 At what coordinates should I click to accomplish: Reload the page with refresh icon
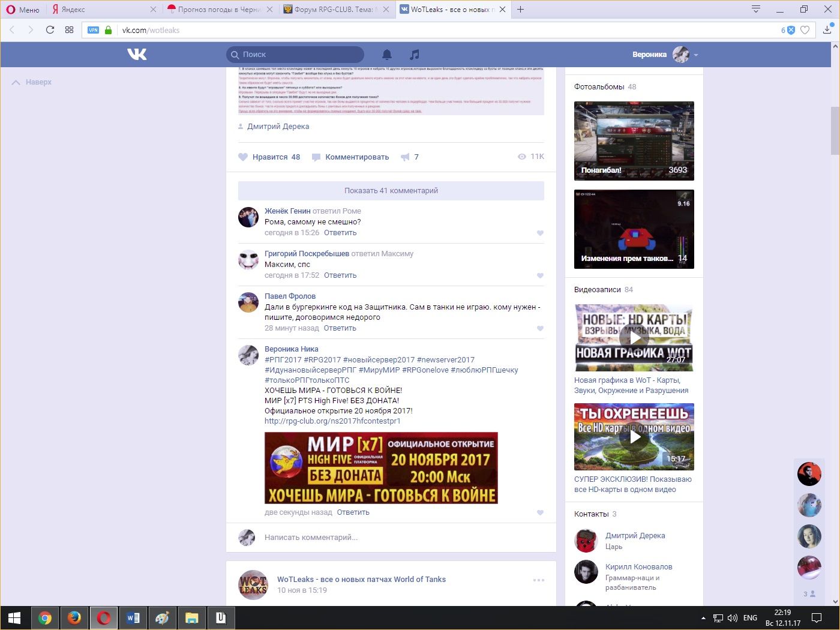click(x=50, y=30)
